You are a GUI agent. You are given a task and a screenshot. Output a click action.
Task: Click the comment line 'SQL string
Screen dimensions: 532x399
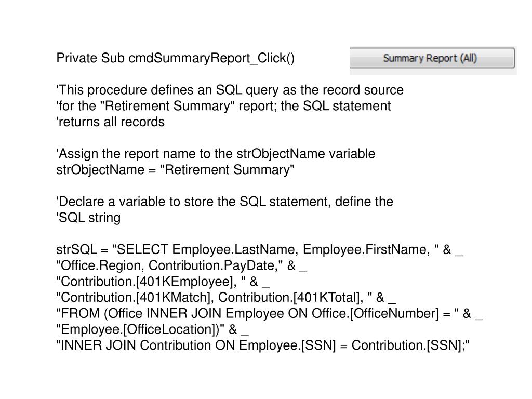coord(88,218)
